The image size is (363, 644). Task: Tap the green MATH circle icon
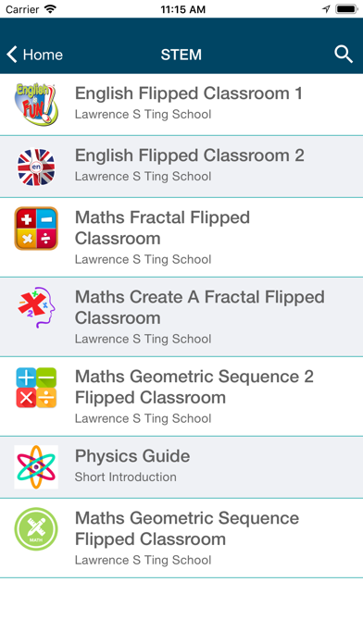point(36,529)
